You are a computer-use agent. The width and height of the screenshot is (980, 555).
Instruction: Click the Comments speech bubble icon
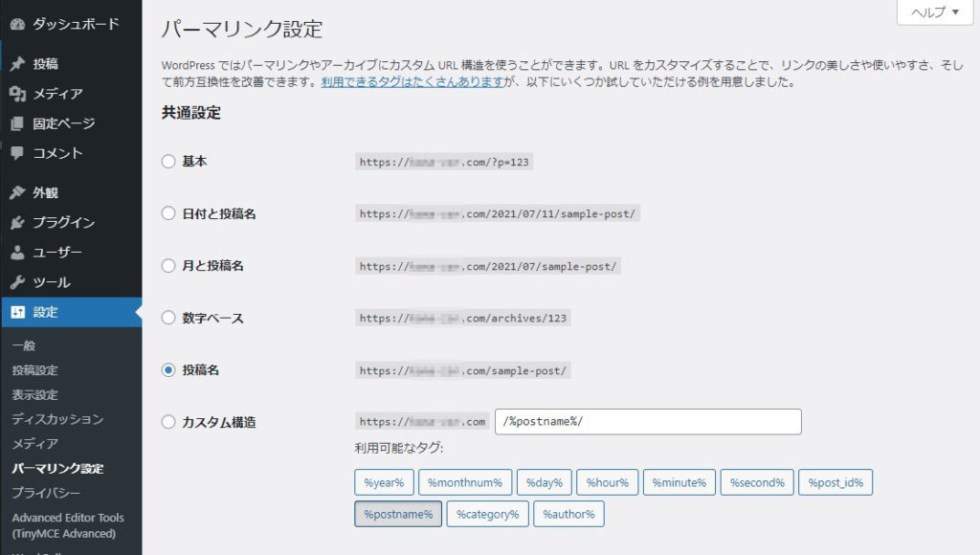(x=17, y=153)
